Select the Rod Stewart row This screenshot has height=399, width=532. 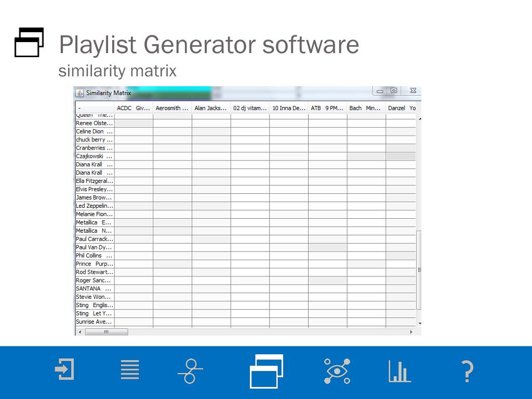tap(246, 272)
